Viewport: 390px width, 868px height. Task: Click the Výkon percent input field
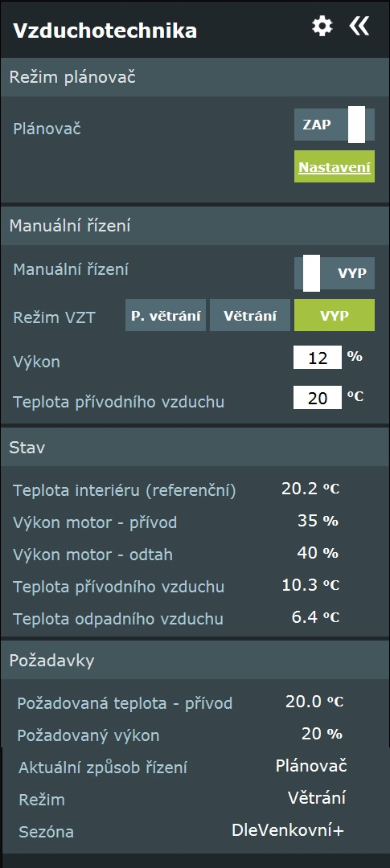[318, 358]
